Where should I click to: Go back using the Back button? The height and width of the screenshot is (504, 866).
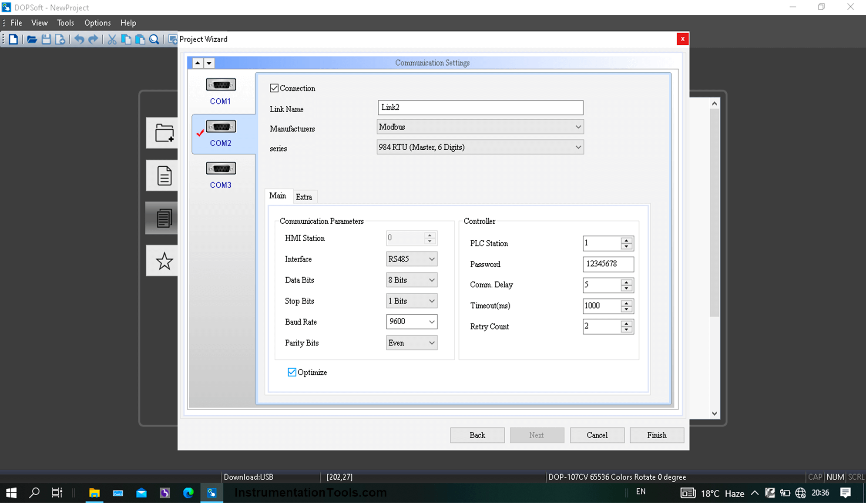[477, 435]
